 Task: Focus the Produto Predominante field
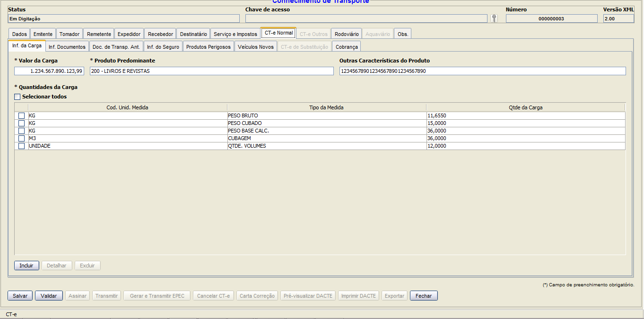[211, 71]
